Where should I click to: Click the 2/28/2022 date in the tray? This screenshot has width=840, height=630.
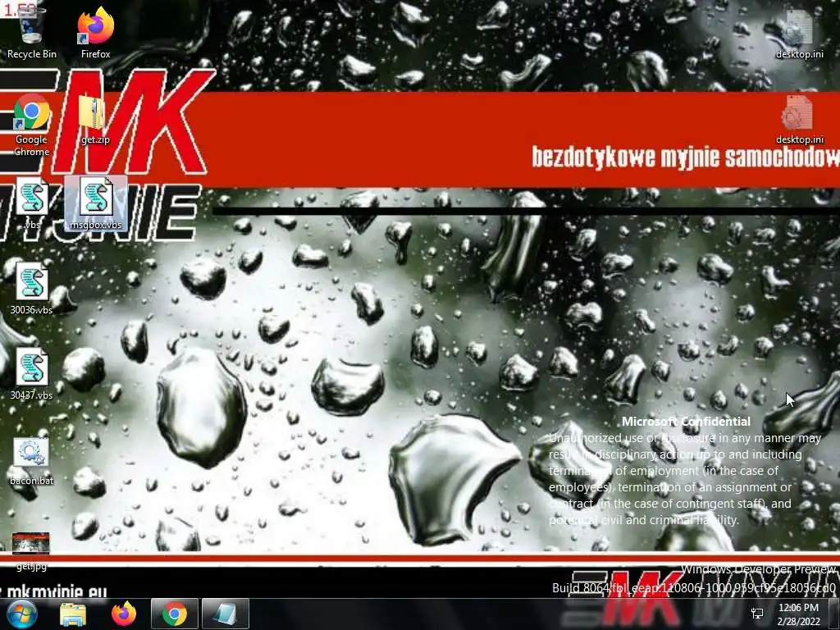click(x=798, y=622)
